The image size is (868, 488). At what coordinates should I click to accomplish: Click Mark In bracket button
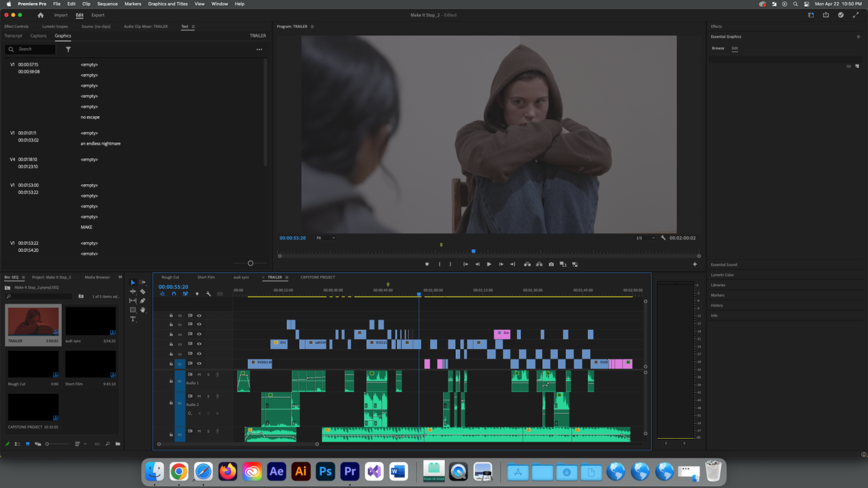point(439,265)
